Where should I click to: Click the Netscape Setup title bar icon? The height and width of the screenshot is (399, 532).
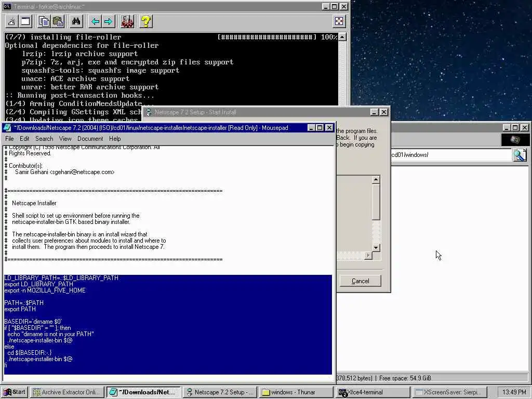tap(148, 112)
